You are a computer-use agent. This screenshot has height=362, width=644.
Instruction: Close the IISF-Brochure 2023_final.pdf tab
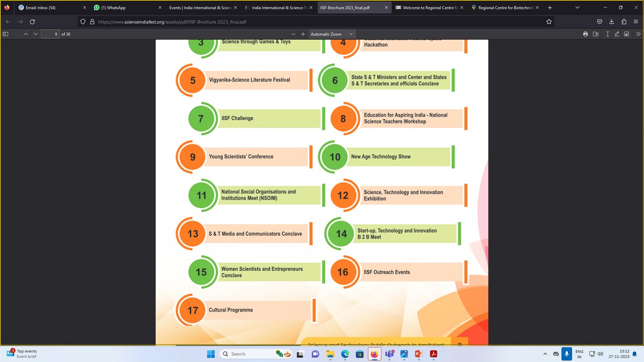[386, 8]
